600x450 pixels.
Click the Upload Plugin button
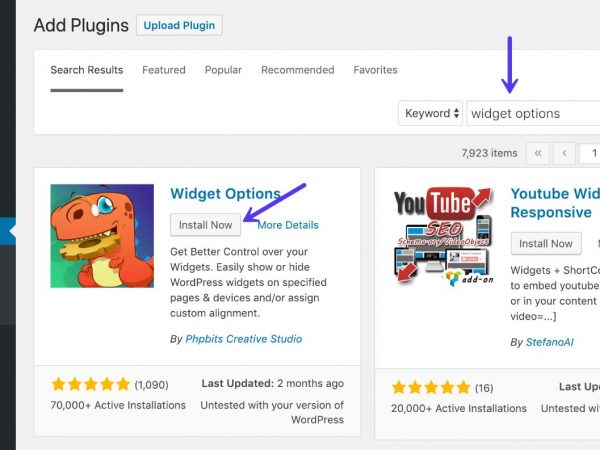tap(179, 25)
